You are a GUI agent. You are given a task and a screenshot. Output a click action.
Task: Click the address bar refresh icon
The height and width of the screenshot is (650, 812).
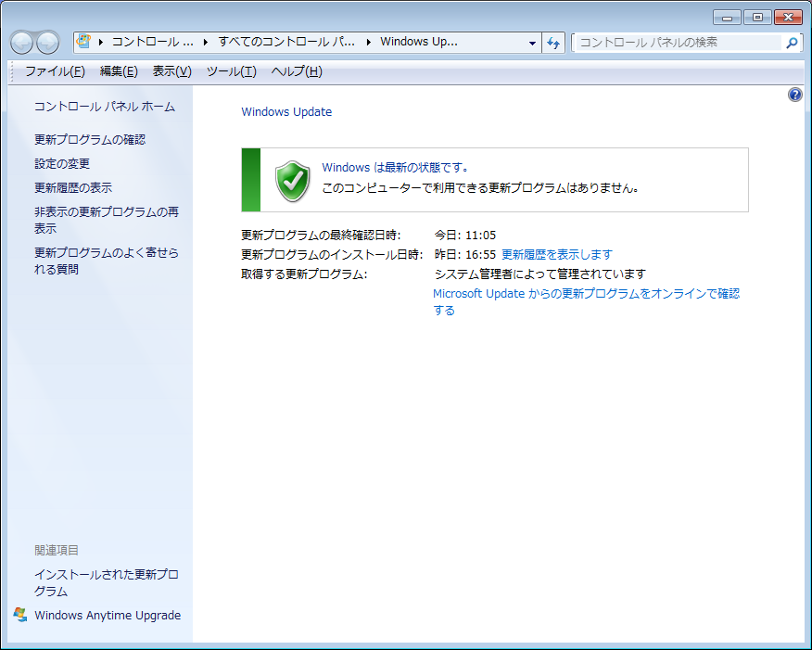[x=554, y=43]
